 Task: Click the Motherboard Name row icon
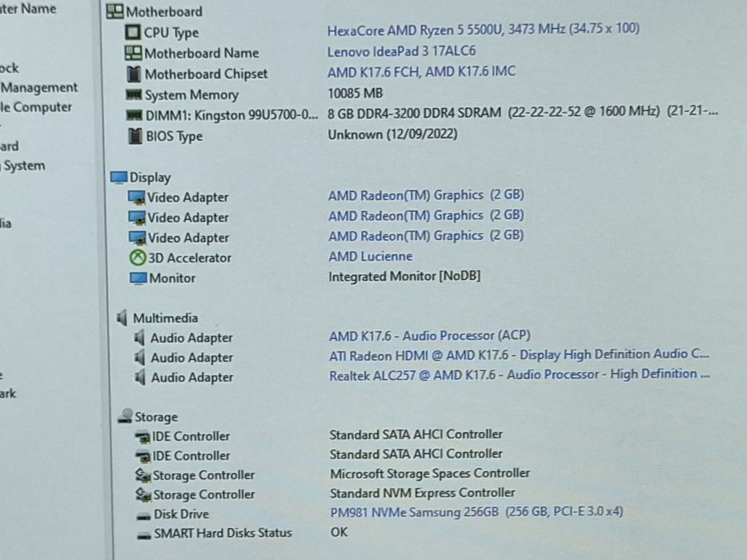[x=133, y=53]
